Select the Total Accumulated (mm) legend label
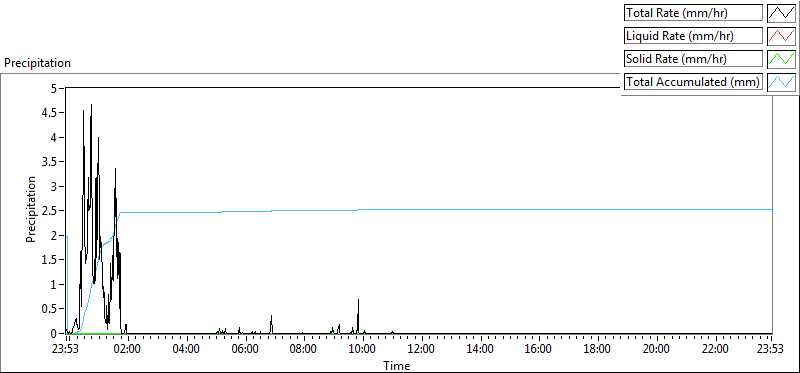The height and width of the screenshot is (373, 800). click(x=693, y=82)
